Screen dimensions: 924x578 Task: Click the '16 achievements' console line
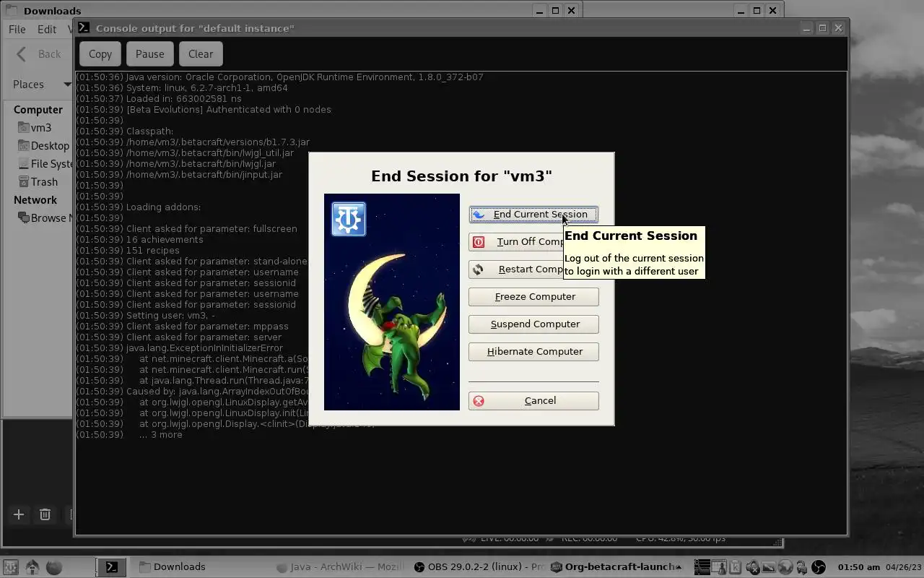[x=139, y=240]
